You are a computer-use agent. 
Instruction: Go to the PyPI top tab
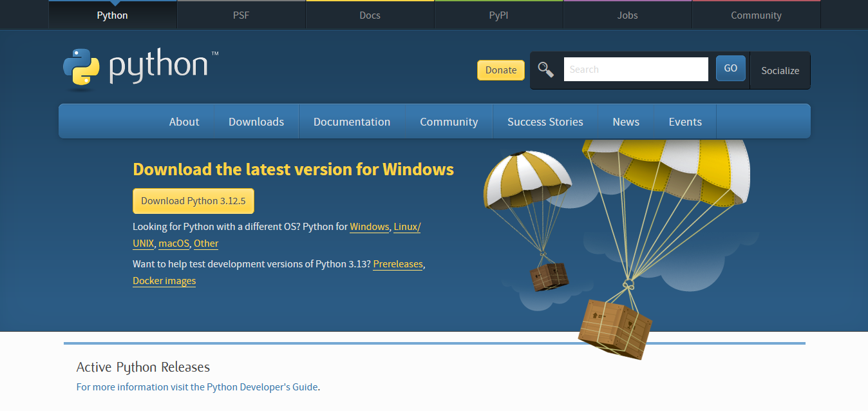(x=498, y=15)
